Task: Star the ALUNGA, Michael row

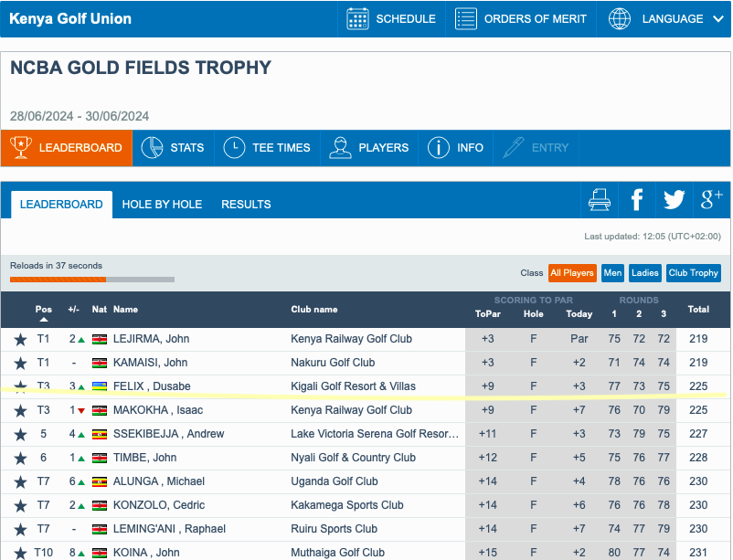Action: [20, 482]
